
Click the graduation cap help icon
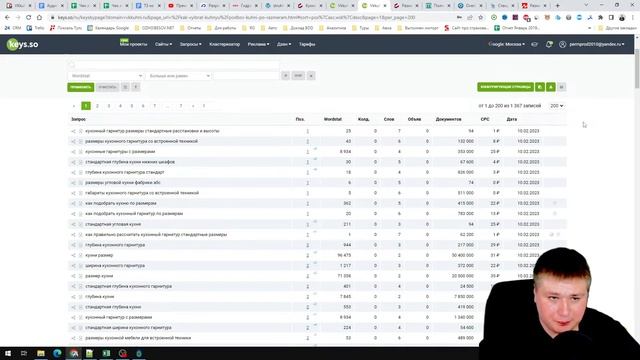coord(534,44)
